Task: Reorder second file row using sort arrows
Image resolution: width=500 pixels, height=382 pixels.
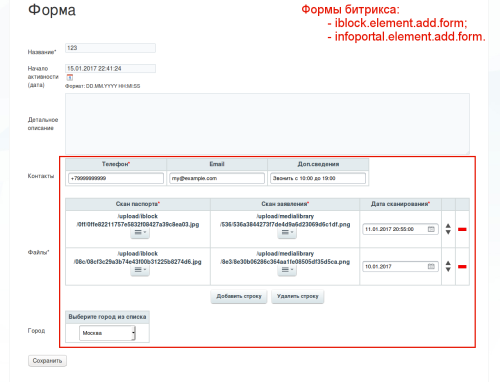Action: (x=448, y=266)
